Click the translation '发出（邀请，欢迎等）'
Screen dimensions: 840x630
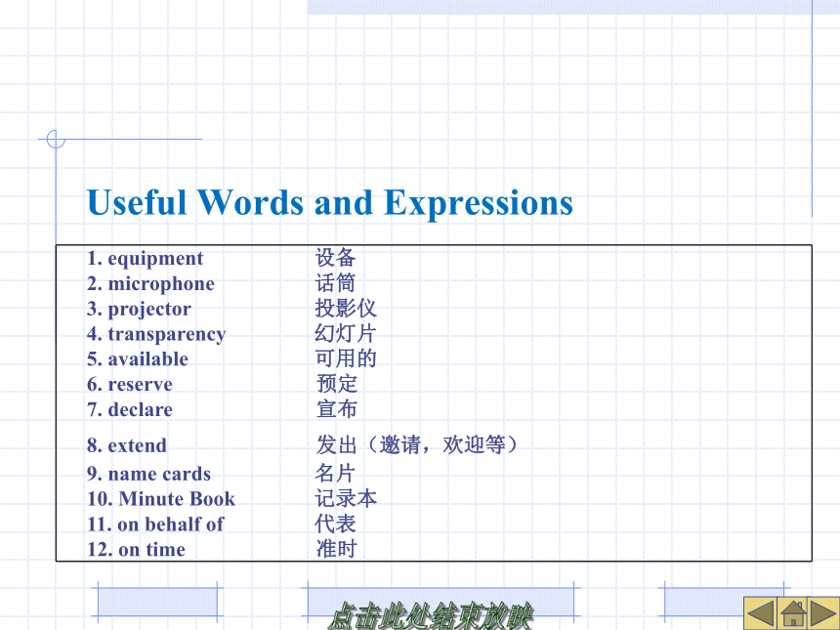(417, 444)
